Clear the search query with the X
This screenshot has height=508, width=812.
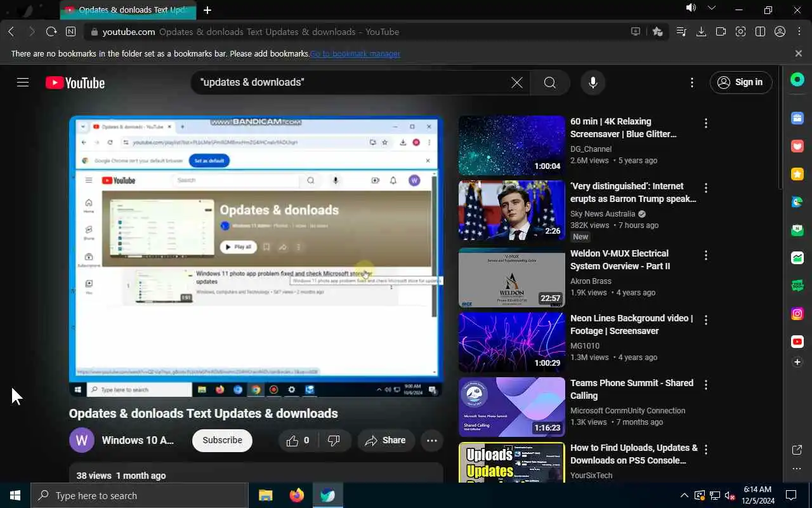[x=517, y=83]
